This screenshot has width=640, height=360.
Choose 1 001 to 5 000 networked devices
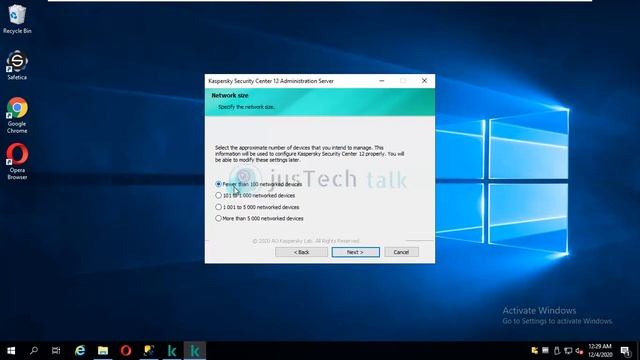257,207
